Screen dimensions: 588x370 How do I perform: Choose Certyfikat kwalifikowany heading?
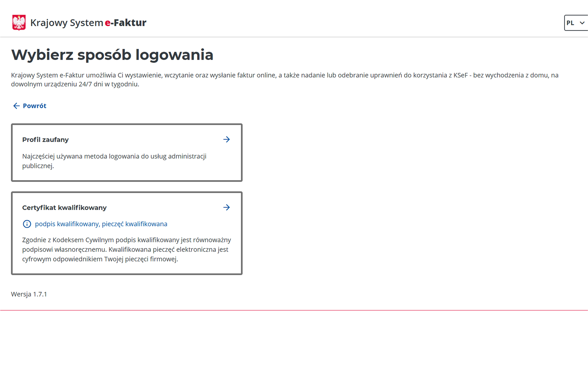click(64, 208)
